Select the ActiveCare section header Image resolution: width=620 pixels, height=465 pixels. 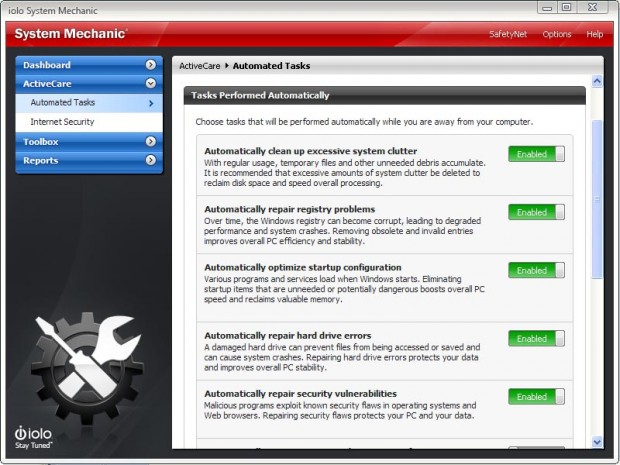89,84
